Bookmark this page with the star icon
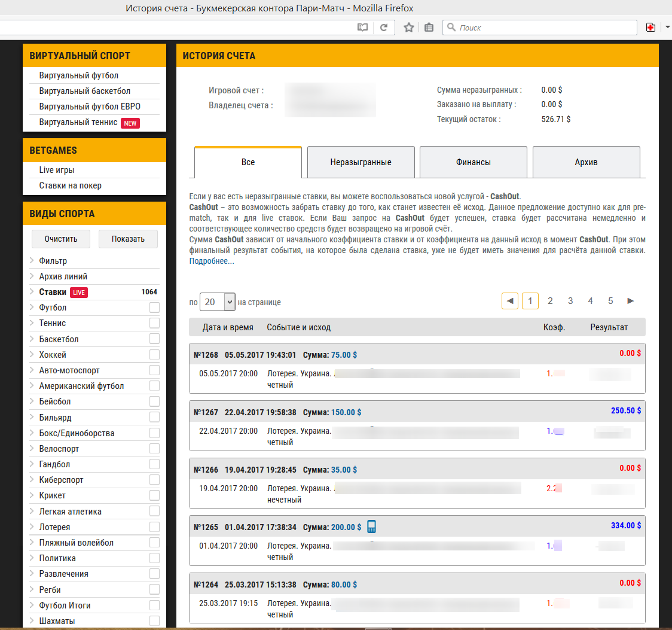This screenshot has width=672, height=630. click(x=409, y=28)
